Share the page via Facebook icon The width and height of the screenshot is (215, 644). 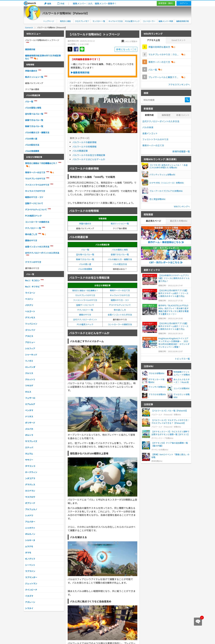click(76, 49)
